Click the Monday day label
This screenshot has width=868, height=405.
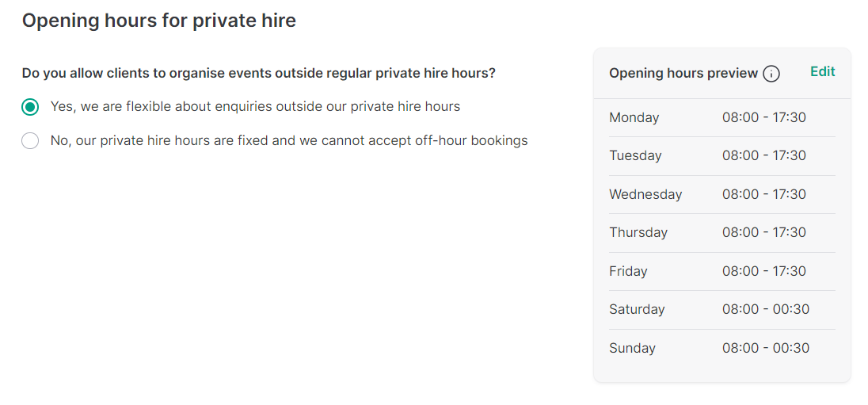point(634,117)
